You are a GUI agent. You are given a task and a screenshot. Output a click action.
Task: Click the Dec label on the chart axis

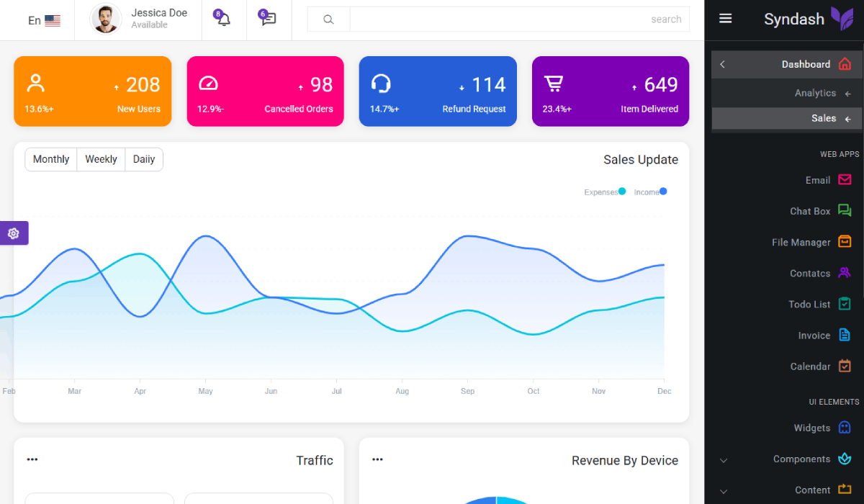click(x=664, y=391)
